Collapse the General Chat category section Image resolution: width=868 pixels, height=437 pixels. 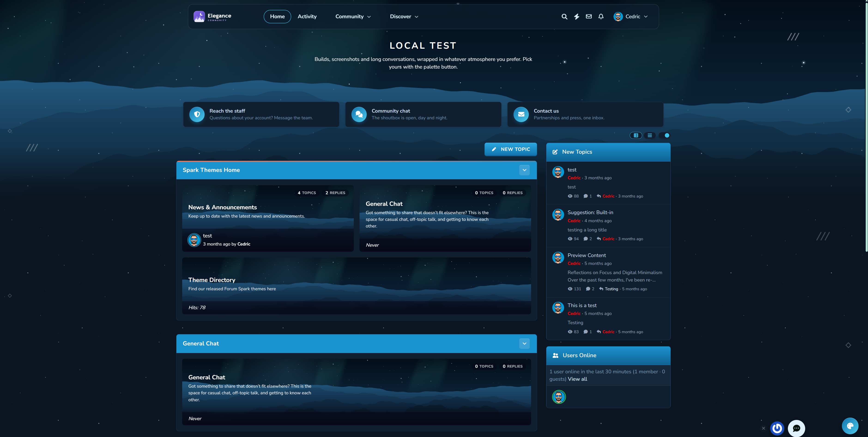click(x=524, y=343)
